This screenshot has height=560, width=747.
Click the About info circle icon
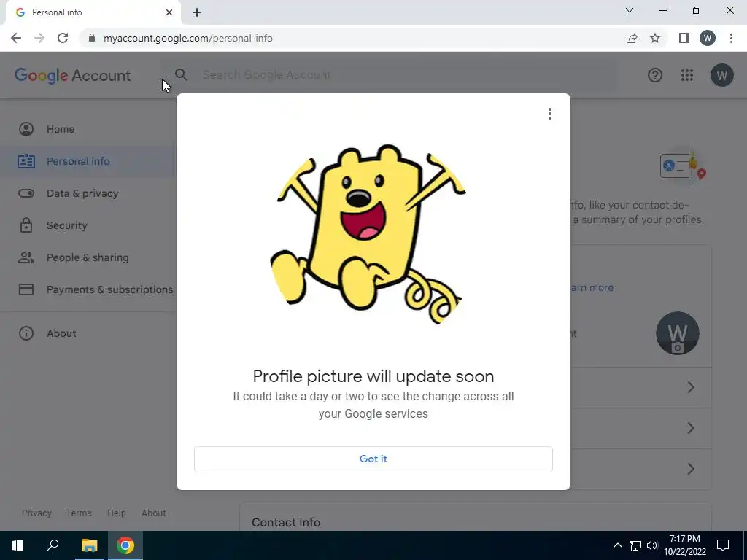point(26,333)
